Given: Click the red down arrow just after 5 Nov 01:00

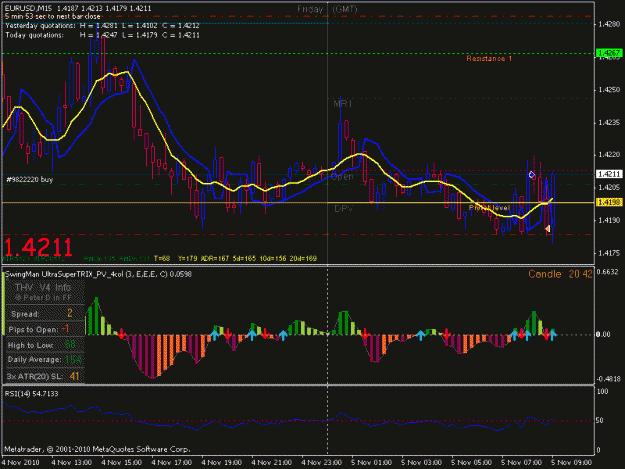Looking at the screenshot, I should 365,334.
